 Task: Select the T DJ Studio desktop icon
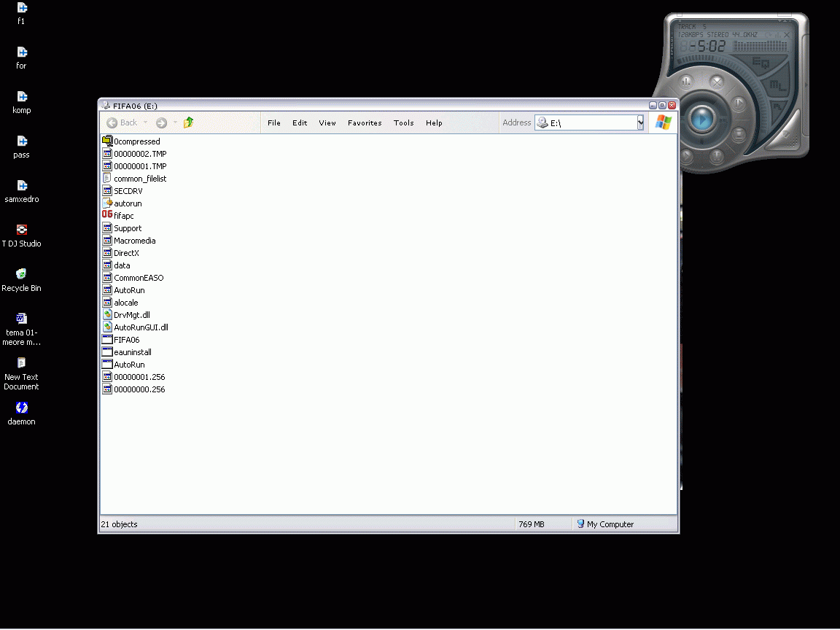tap(21, 230)
